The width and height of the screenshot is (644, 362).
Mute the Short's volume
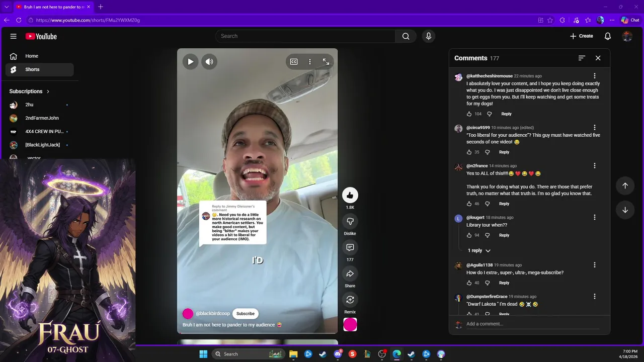tap(209, 62)
